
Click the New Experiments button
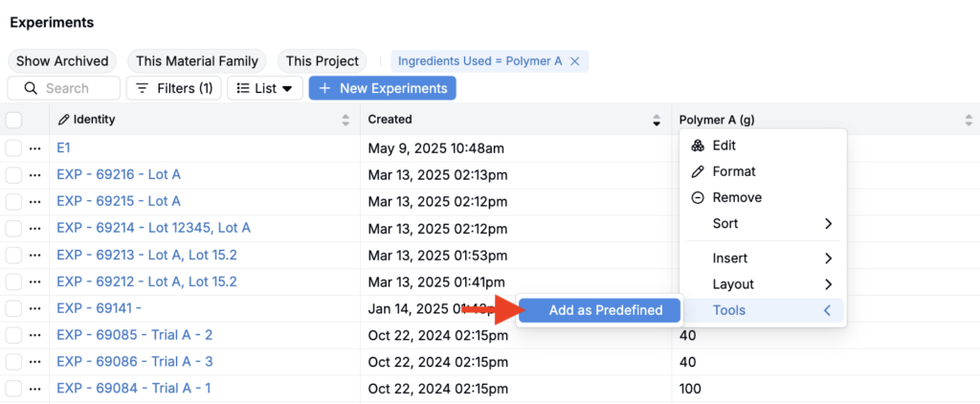[x=382, y=88]
